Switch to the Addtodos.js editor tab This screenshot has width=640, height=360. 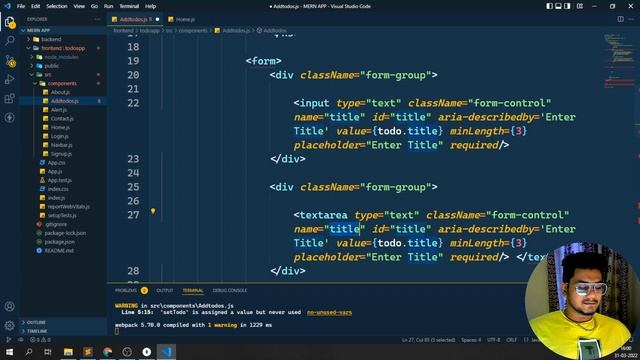coord(135,19)
